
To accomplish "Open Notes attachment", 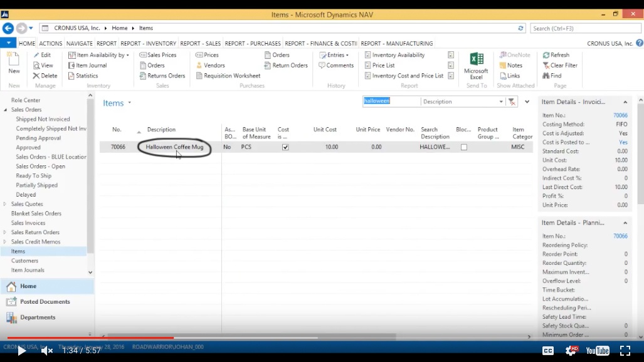I will click(511, 65).
